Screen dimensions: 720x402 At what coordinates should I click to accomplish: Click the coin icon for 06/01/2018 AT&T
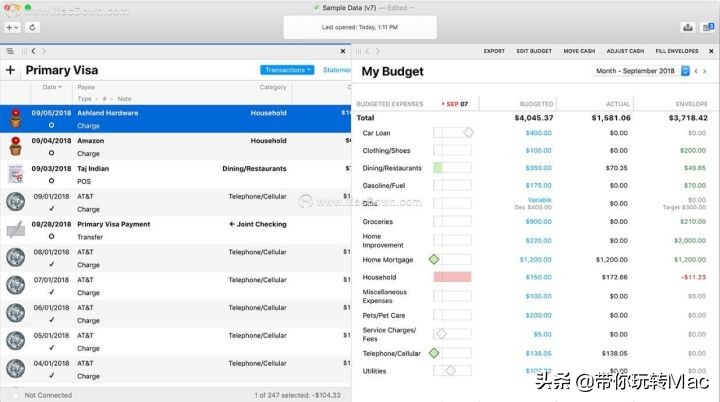pos(16,313)
